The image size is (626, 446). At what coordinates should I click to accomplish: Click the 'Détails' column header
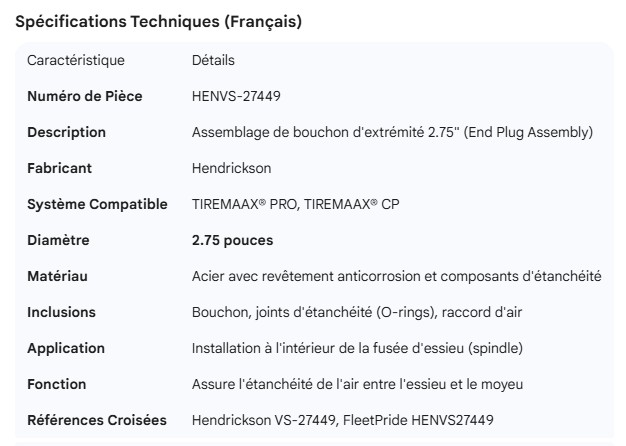coord(213,61)
